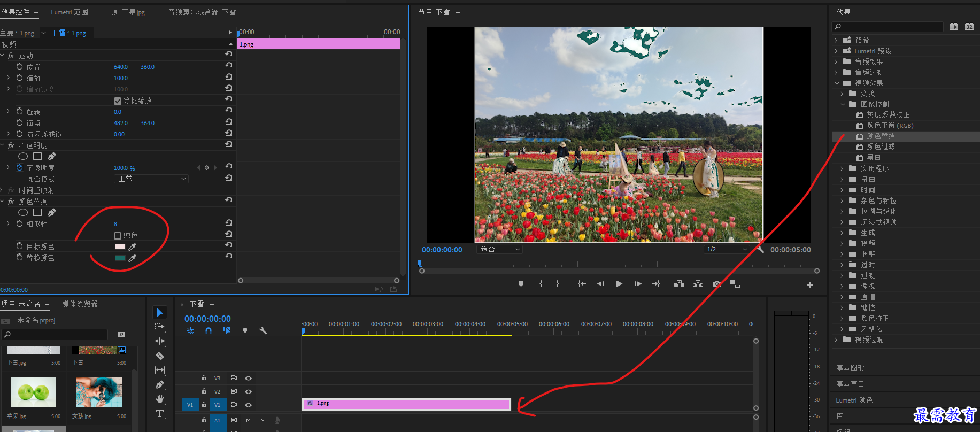The width and height of the screenshot is (980, 432).
Task: Expand the 模糊与锐化 folder
Action: click(x=843, y=211)
